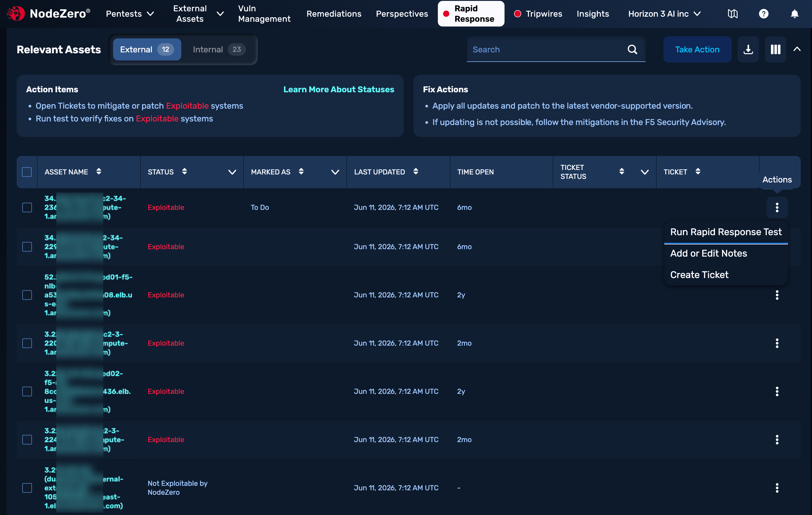Click the search magnifier icon

point(632,50)
